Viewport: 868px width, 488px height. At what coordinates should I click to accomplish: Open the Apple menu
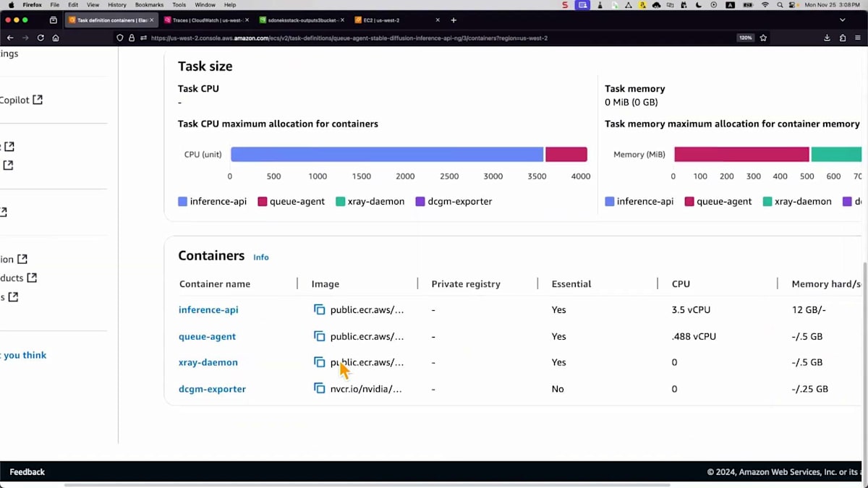(10, 5)
